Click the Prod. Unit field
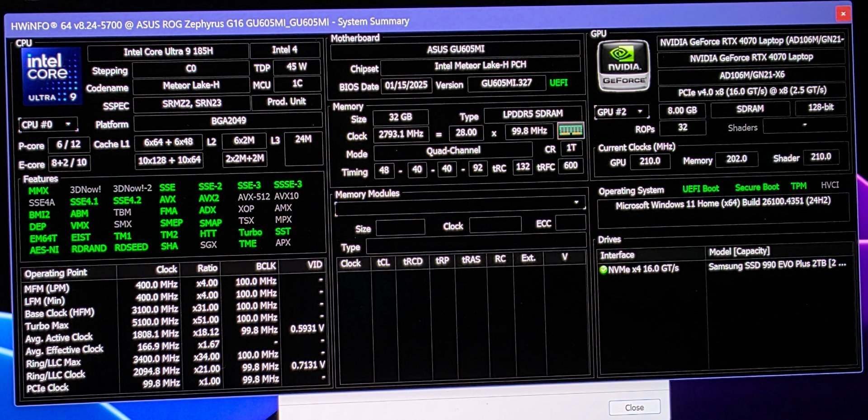The image size is (868, 420). pos(287,102)
